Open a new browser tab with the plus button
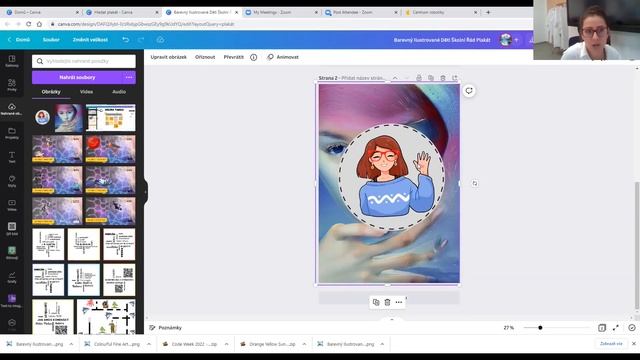The height and width of the screenshot is (360, 640). (488, 12)
